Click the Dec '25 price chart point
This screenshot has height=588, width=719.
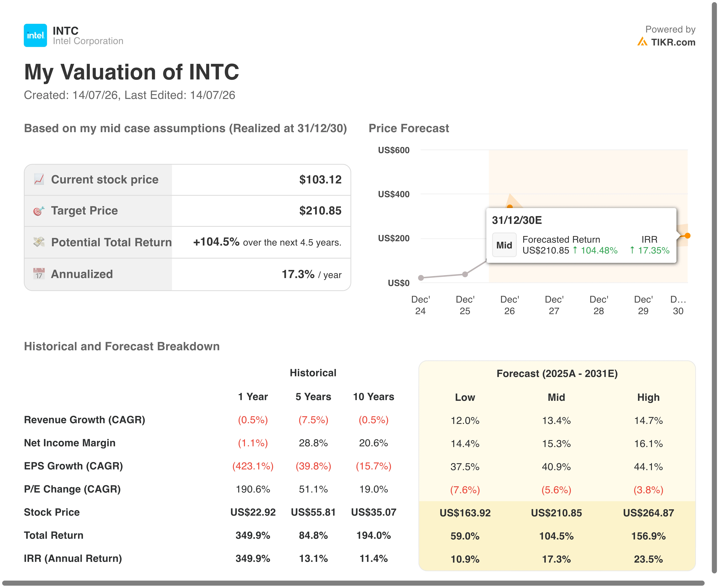tap(465, 274)
